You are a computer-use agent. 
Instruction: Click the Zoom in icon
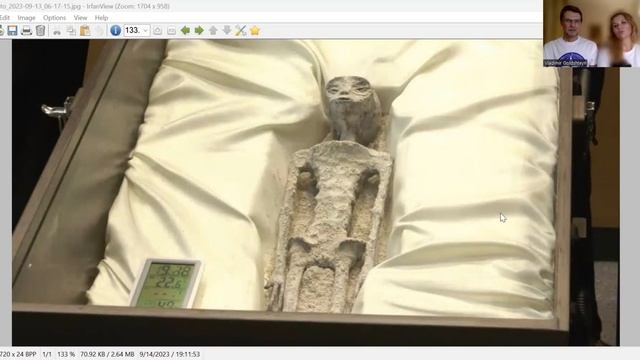click(158, 31)
